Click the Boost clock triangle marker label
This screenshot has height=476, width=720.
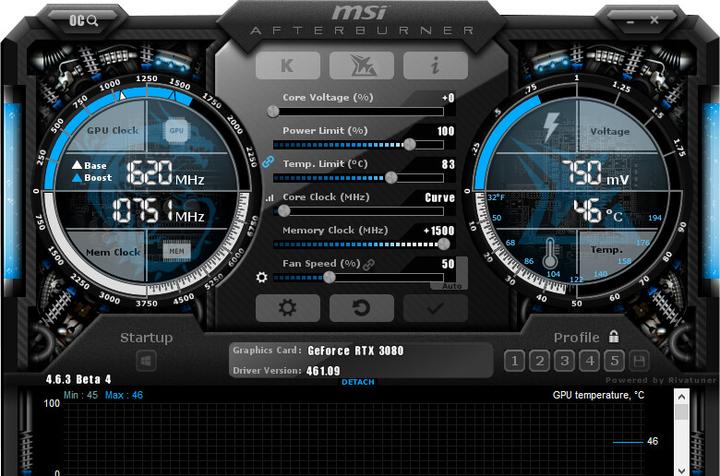(92, 178)
